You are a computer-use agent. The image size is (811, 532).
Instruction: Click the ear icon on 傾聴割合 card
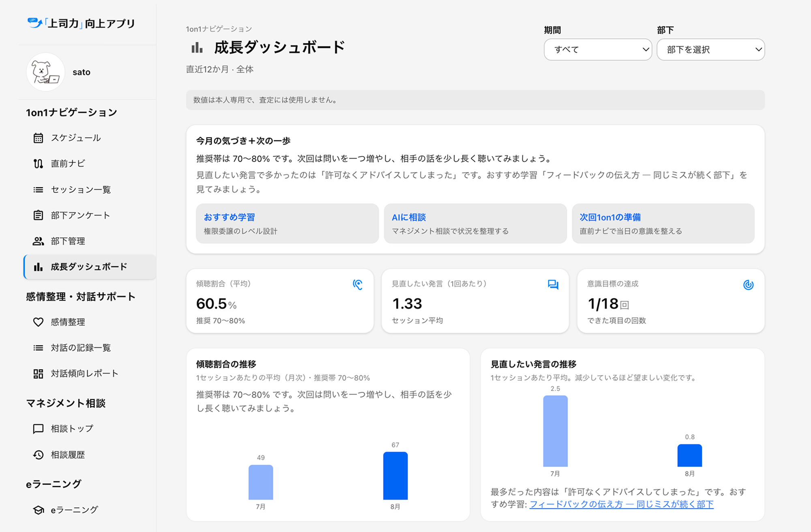[357, 285]
